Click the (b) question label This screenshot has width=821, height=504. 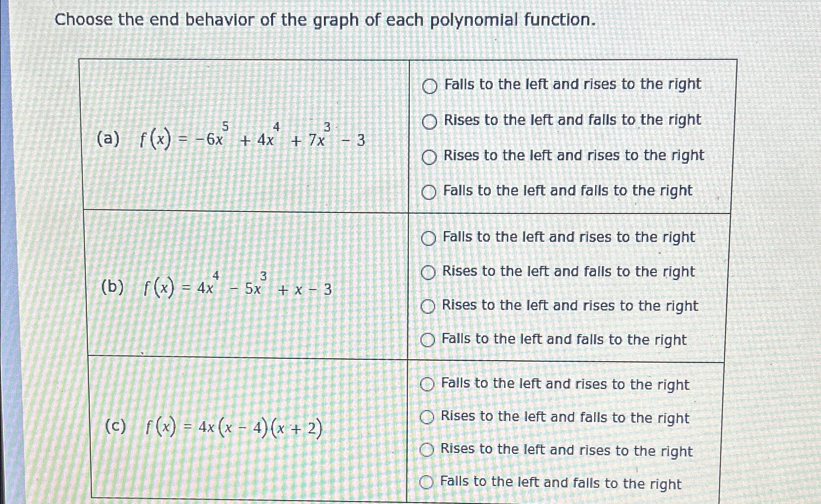click(113, 289)
